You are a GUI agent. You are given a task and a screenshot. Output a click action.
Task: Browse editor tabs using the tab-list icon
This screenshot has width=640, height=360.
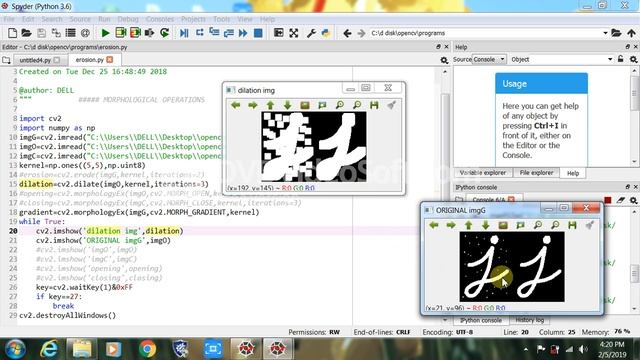pyautogui.click(x=6, y=60)
